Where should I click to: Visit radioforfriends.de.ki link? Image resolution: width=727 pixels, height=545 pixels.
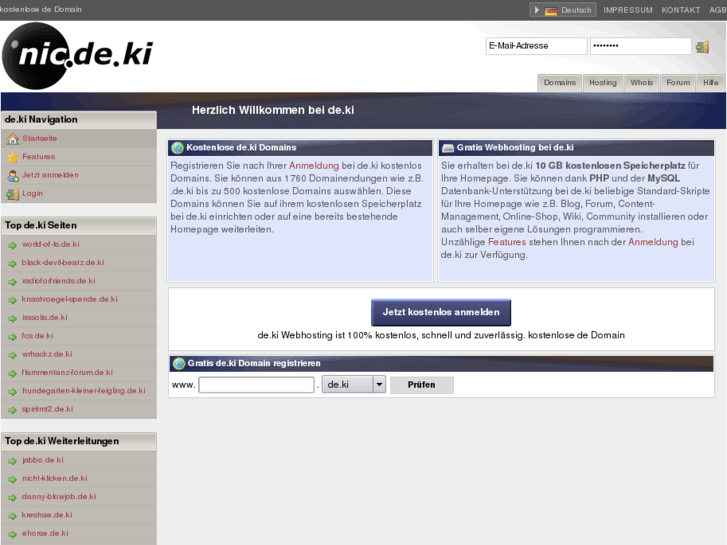coord(59,281)
